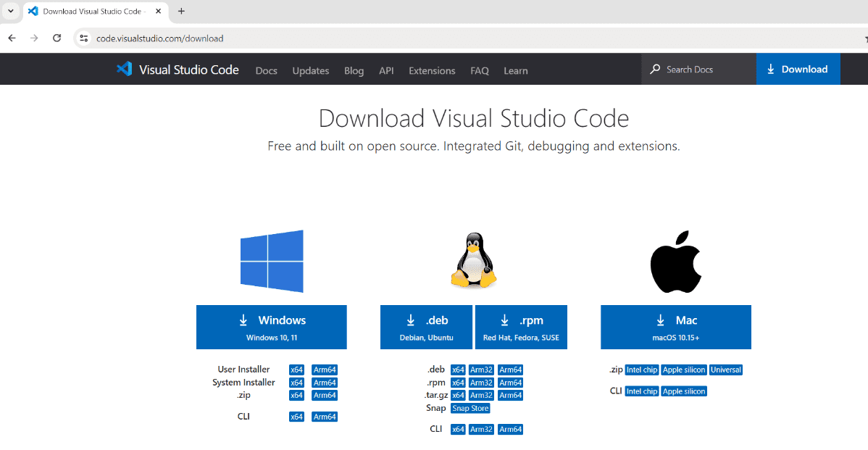Download the Mac macOS 10.15+ build
The width and height of the screenshot is (868, 450).
click(x=676, y=327)
